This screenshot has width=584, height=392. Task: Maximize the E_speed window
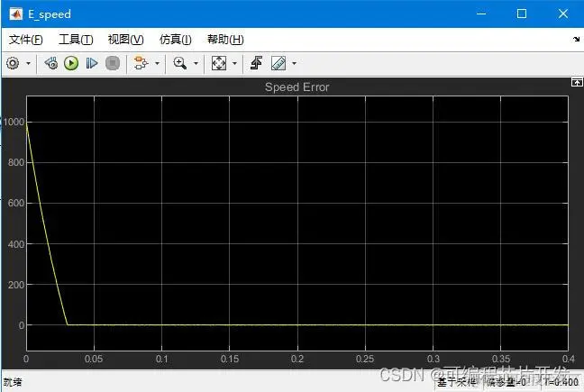tap(522, 14)
